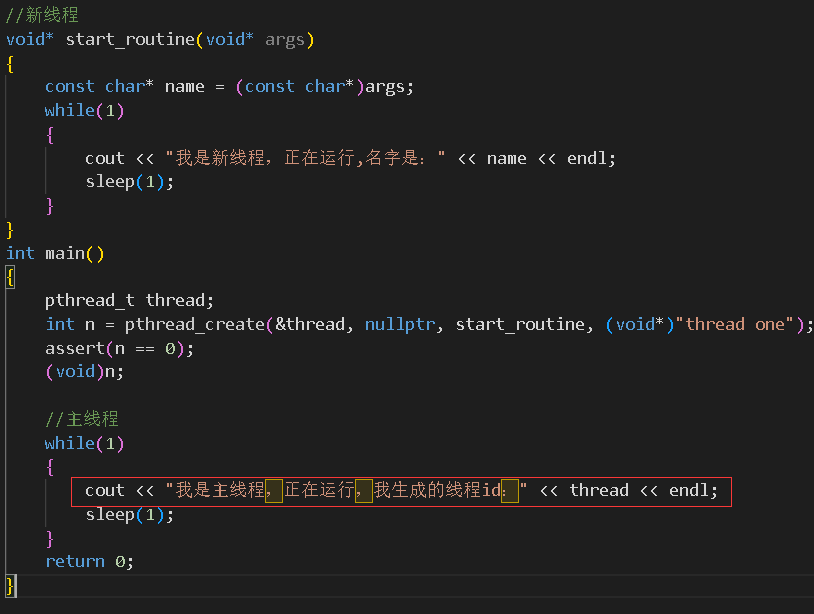
Task: Click the string '我是主线程, 正在运行, 我生成的线程id: '
Action: (346, 490)
